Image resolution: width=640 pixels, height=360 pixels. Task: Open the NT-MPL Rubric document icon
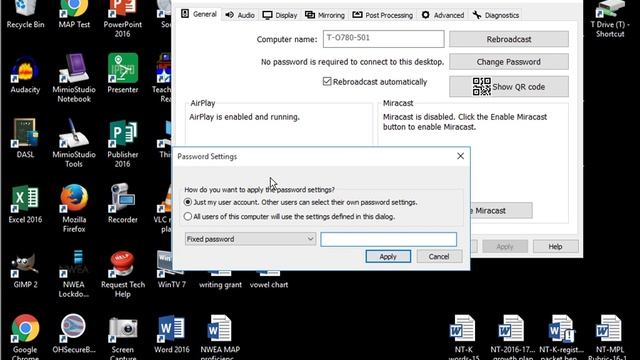[609, 337]
